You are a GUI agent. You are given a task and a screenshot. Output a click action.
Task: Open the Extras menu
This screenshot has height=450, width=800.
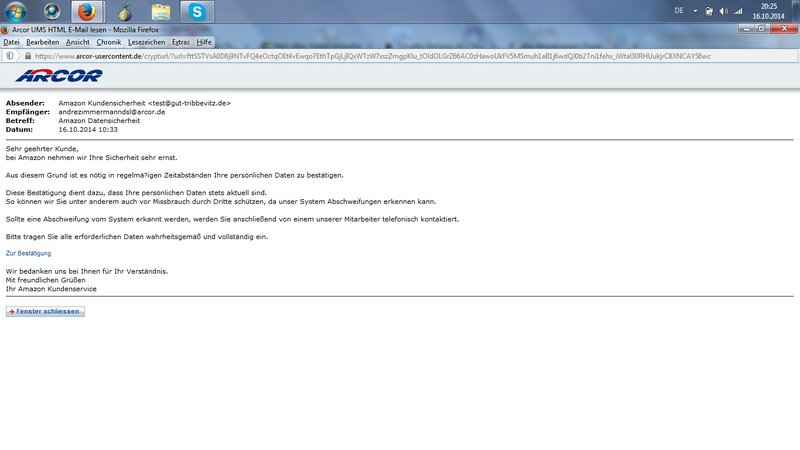(x=181, y=42)
